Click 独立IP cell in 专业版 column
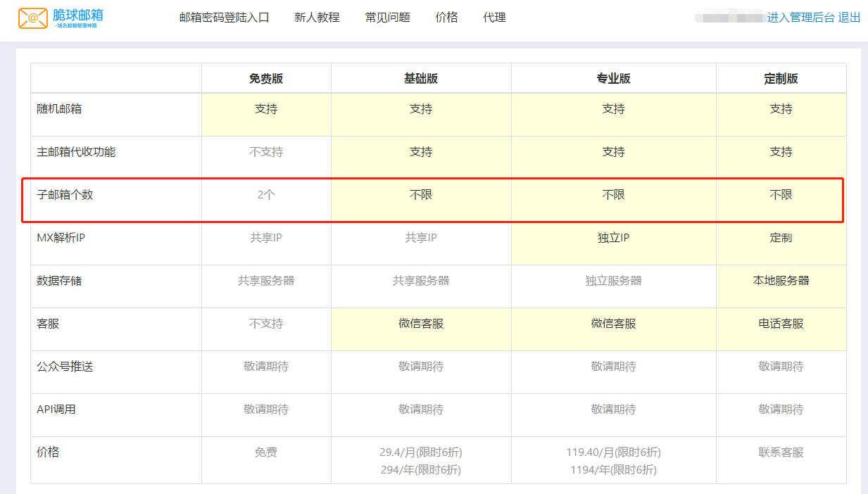The height and width of the screenshot is (494, 868). 613,238
